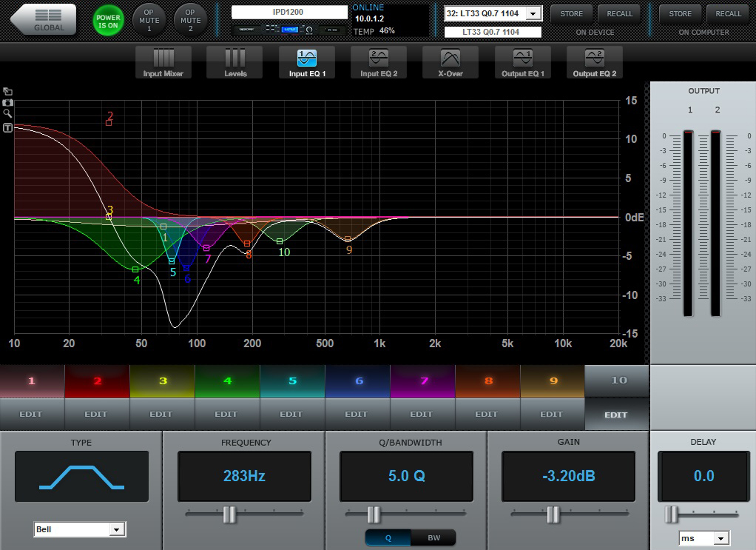The height and width of the screenshot is (550, 756).
Task: Click EDIT under band 3
Action: (x=163, y=414)
